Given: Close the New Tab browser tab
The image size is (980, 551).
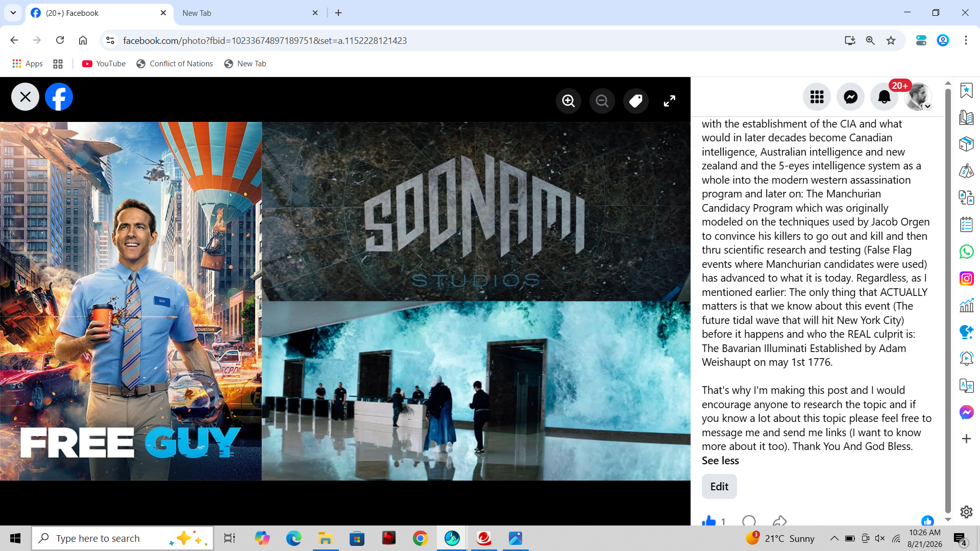Looking at the screenshot, I should pyautogui.click(x=315, y=13).
